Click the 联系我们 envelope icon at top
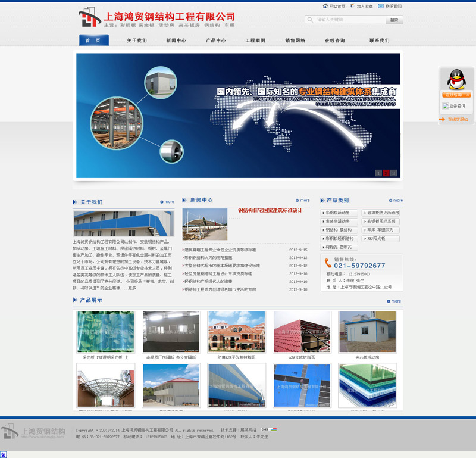Image resolution: width=476 pixels, height=458 pixels. [380, 7]
